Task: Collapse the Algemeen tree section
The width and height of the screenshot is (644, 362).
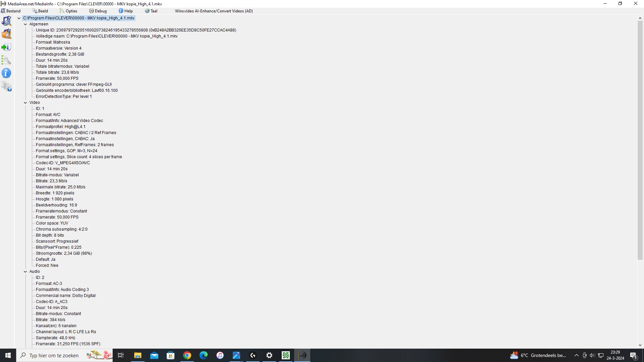Action: 25,24
